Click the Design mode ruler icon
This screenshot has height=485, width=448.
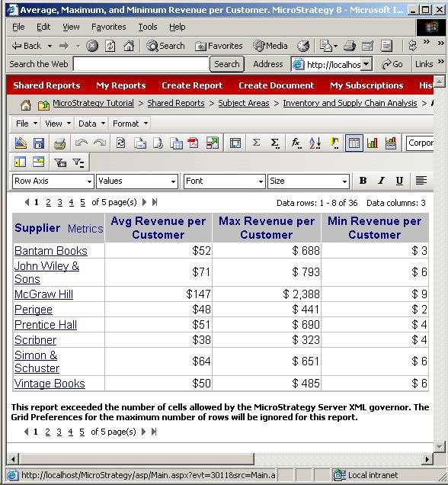pyautogui.click(x=21, y=143)
